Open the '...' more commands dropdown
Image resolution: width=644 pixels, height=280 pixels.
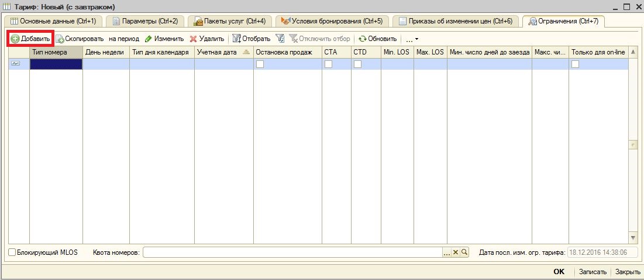(x=412, y=39)
